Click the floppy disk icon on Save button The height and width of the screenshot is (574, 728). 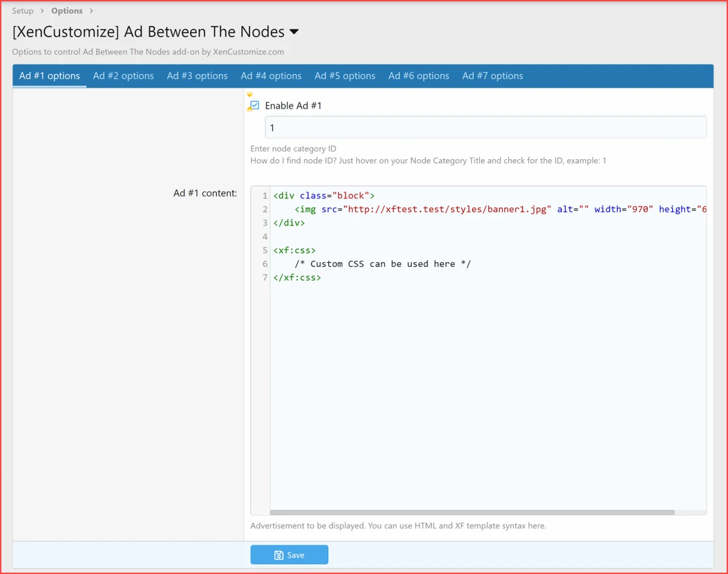pos(279,555)
